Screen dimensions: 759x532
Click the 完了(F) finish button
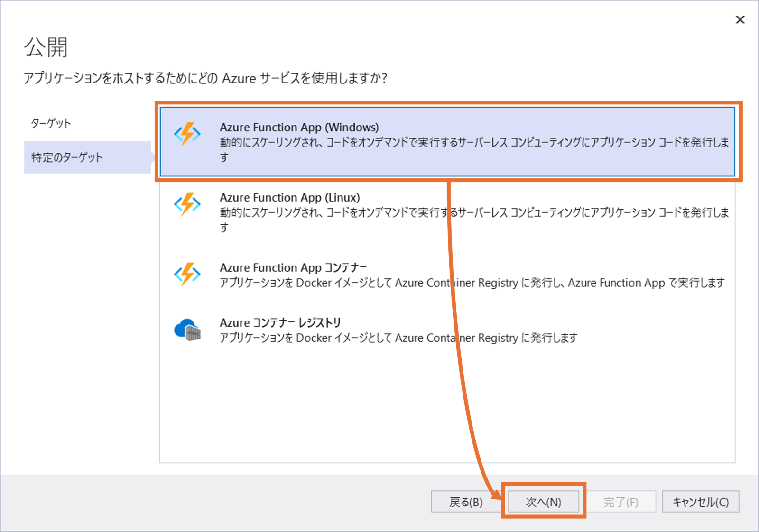click(621, 502)
